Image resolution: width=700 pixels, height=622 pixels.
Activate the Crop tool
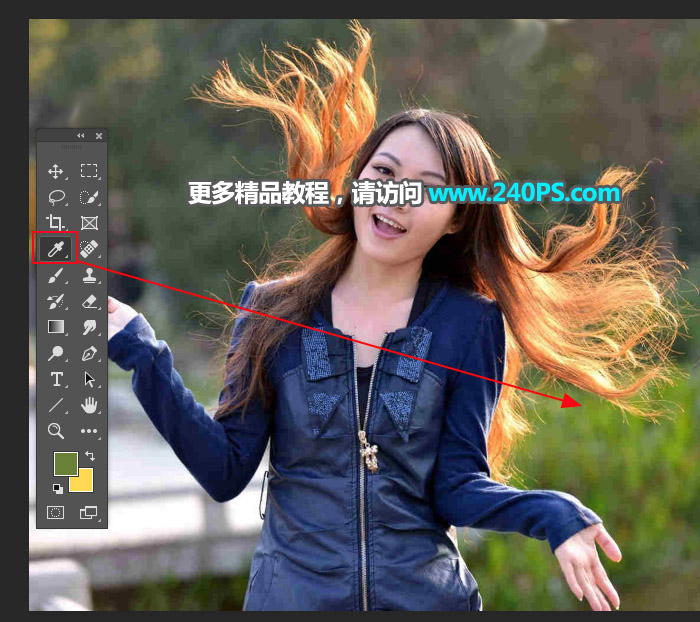[55, 222]
